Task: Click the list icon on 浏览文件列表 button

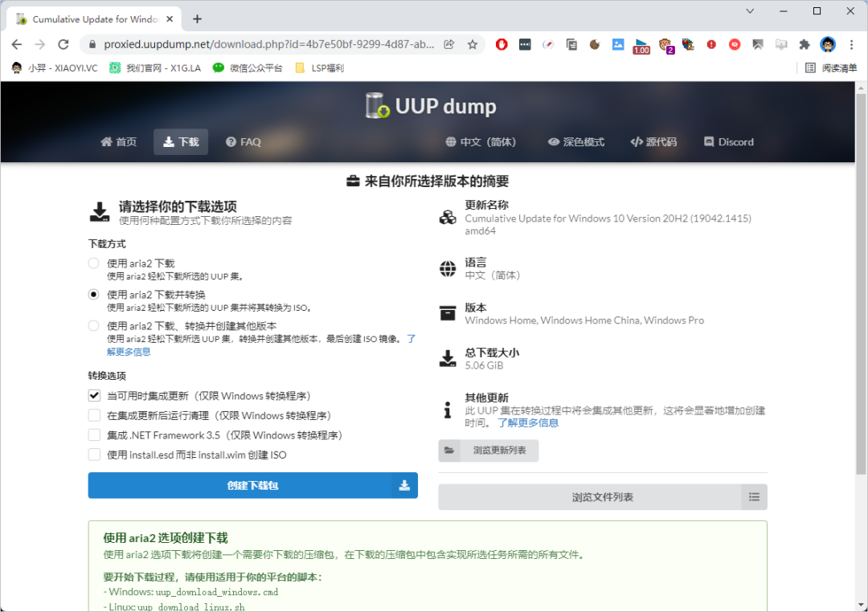Action: pos(754,497)
